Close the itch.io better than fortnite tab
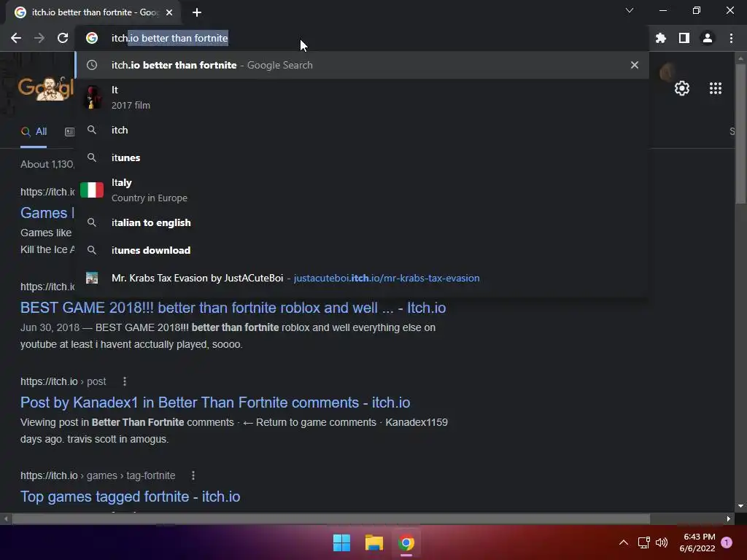 click(169, 12)
